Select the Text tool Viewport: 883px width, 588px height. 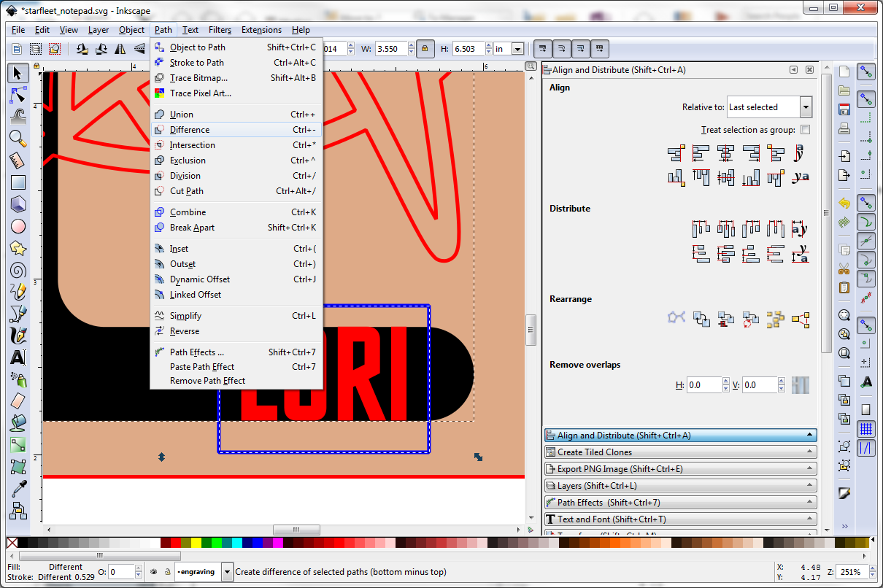18,357
